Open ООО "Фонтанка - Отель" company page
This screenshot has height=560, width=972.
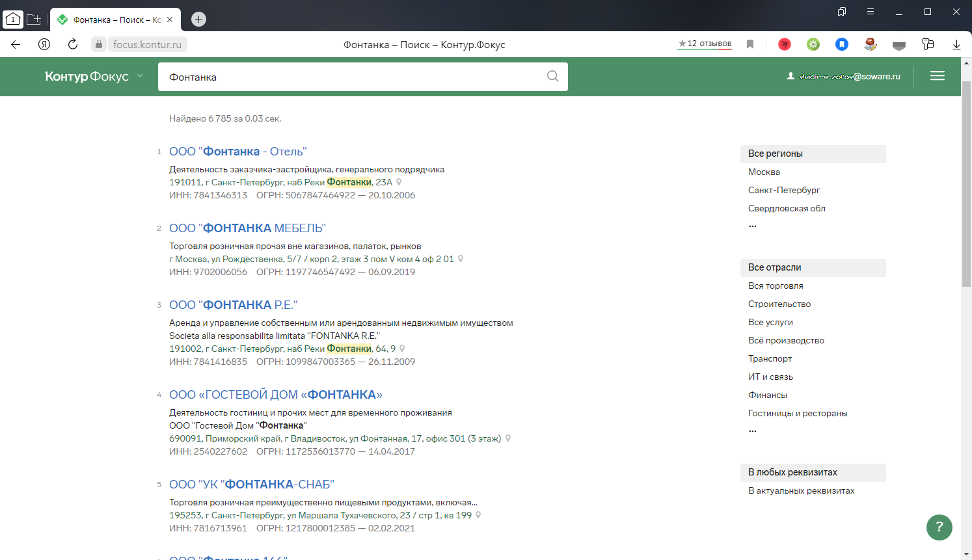(x=238, y=152)
